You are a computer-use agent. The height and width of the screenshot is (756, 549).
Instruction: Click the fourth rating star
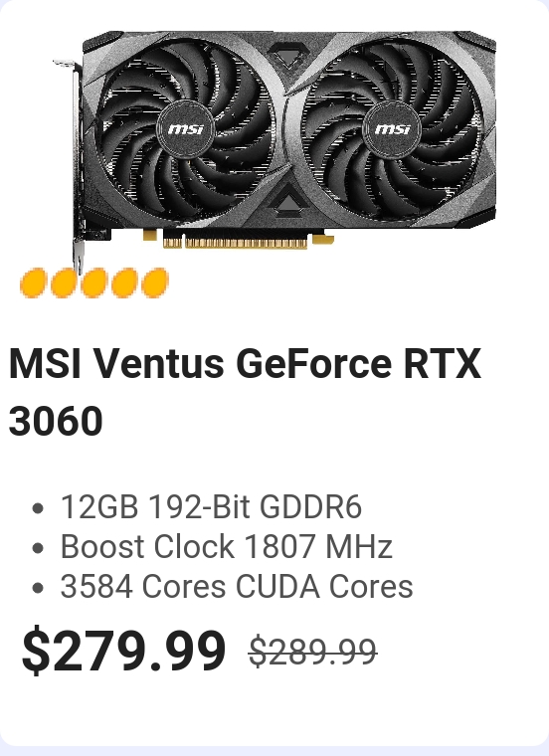coord(124,283)
